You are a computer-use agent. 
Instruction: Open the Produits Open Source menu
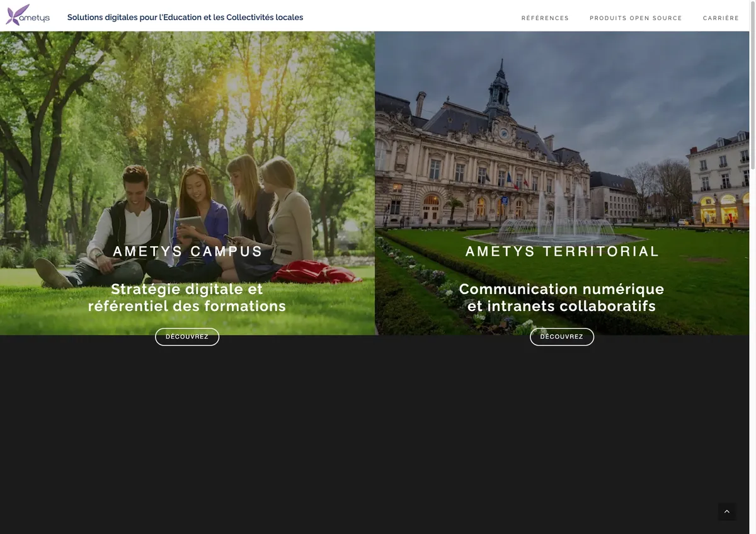(636, 18)
